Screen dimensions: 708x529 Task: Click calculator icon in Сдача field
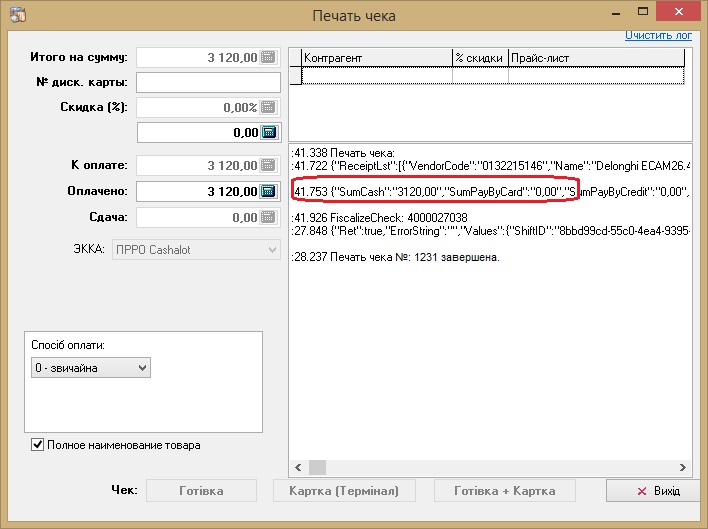268,217
